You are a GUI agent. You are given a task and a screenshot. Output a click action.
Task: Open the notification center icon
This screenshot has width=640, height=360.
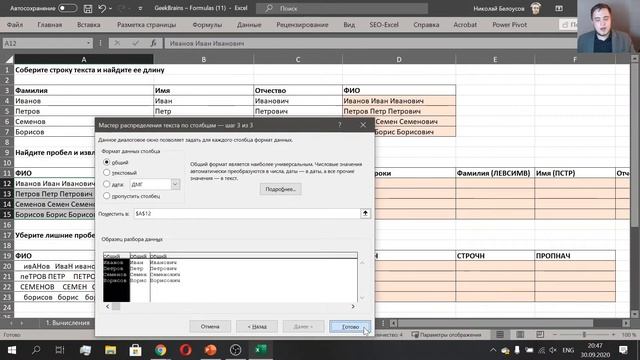click(x=623, y=350)
